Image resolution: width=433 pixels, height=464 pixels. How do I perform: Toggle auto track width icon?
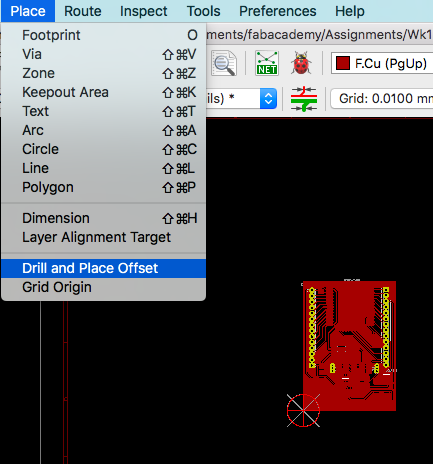(304, 99)
